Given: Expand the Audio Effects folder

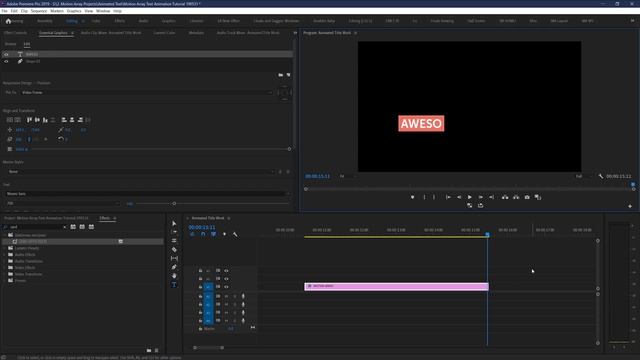Looking at the screenshot, I should click(4, 255).
